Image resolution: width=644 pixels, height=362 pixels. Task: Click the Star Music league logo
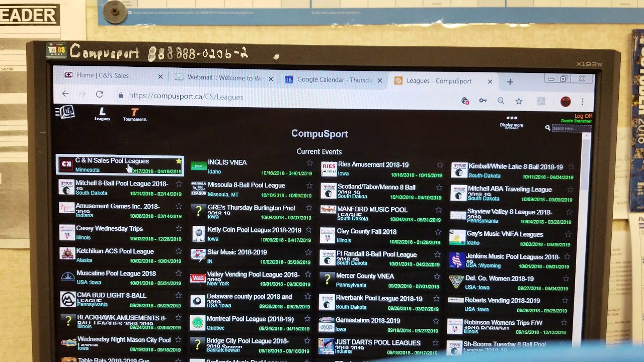[198, 255]
